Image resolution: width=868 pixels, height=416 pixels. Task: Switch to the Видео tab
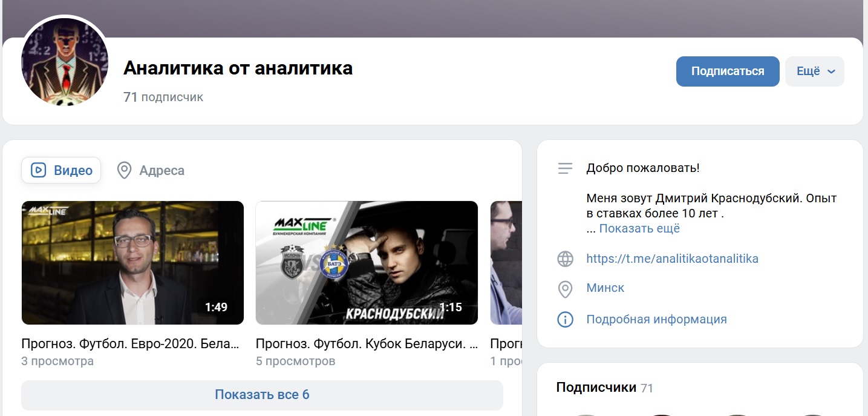tap(60, 170)
